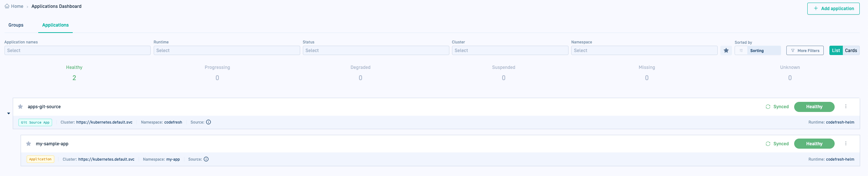Click the Home breadcrumb icon
This screenshot has height=176, width=868.
click(x=7, y=6)
